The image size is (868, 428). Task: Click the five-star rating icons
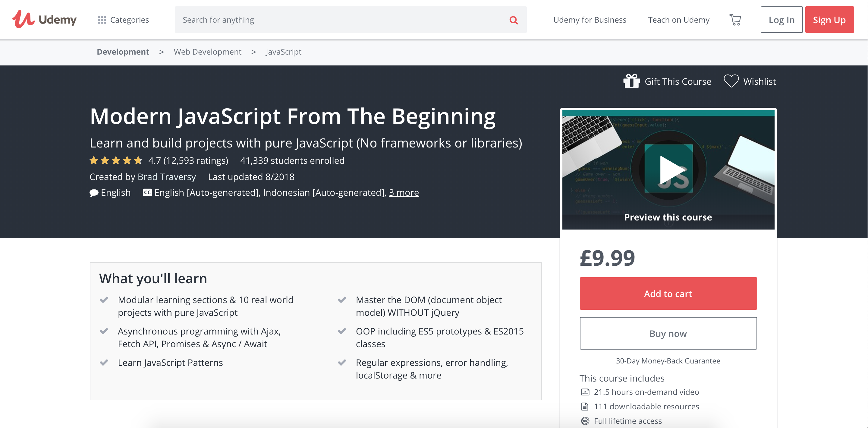coord(116,160)
